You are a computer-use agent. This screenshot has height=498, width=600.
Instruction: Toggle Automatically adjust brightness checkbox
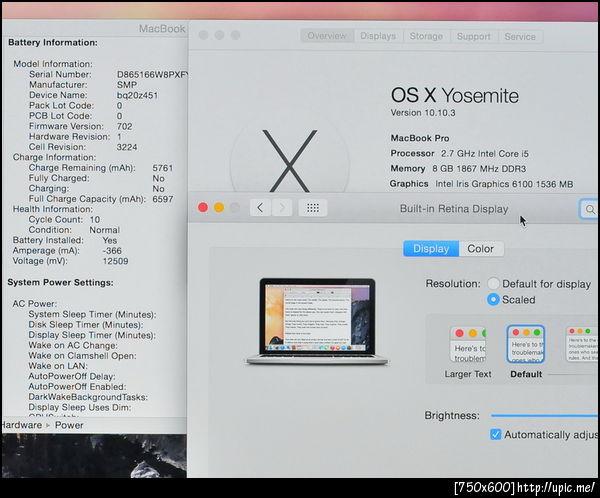point(496,434)
